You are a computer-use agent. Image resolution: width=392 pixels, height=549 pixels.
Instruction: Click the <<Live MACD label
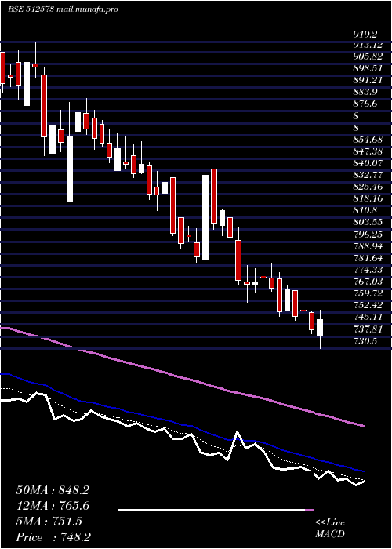(330, 529)
